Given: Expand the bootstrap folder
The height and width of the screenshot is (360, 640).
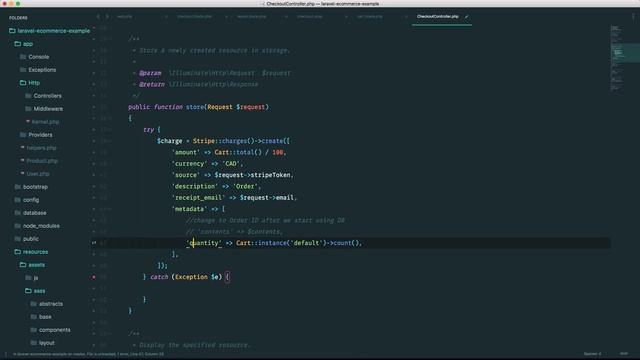Looking at the screenshot, I should point(31,187).
